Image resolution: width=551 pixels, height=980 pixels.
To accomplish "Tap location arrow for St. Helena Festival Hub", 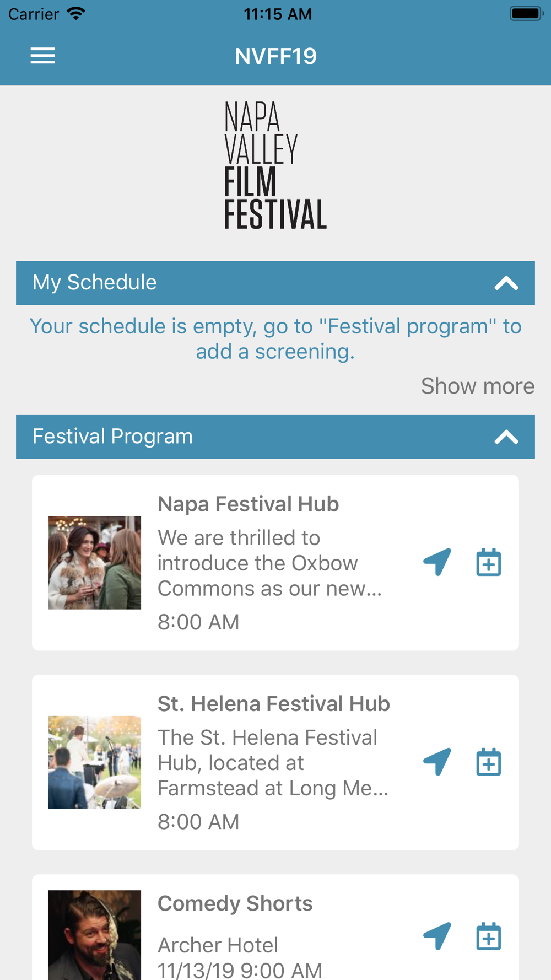I will point(437,762).
